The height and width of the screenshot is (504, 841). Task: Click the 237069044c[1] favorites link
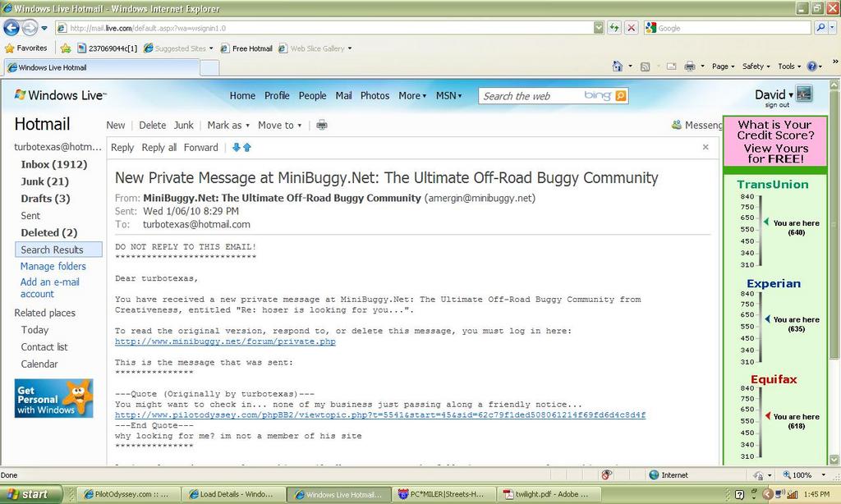tap(108, 48)
